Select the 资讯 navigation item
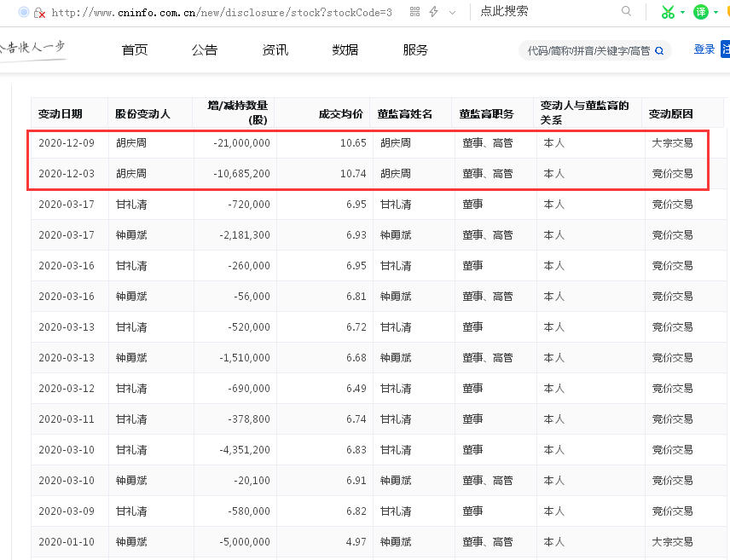Viewport: 730px width, 560px height. click(x=275, y=50)
